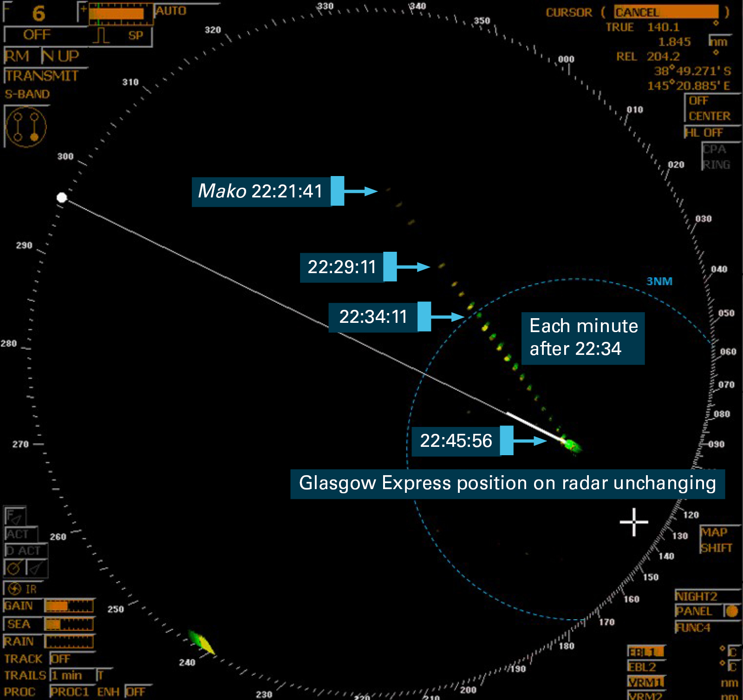Screen dimensions: 743x700
Task: Click the orange dot beside PANEL
Action: click(x=732, y=611)
